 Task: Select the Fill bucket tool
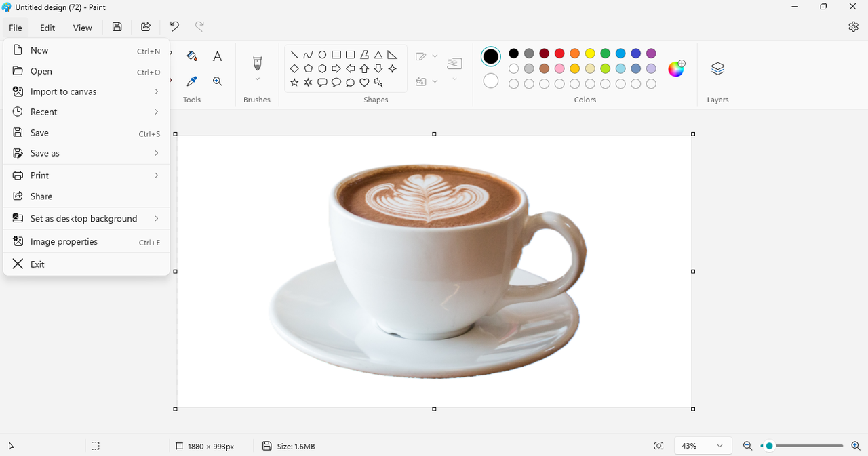click(192, 56)
